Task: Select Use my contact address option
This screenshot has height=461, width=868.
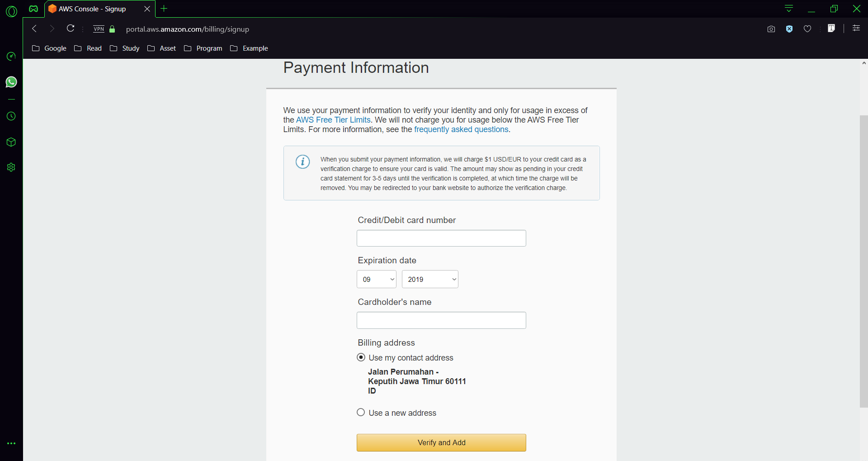Action: [361, 357]
